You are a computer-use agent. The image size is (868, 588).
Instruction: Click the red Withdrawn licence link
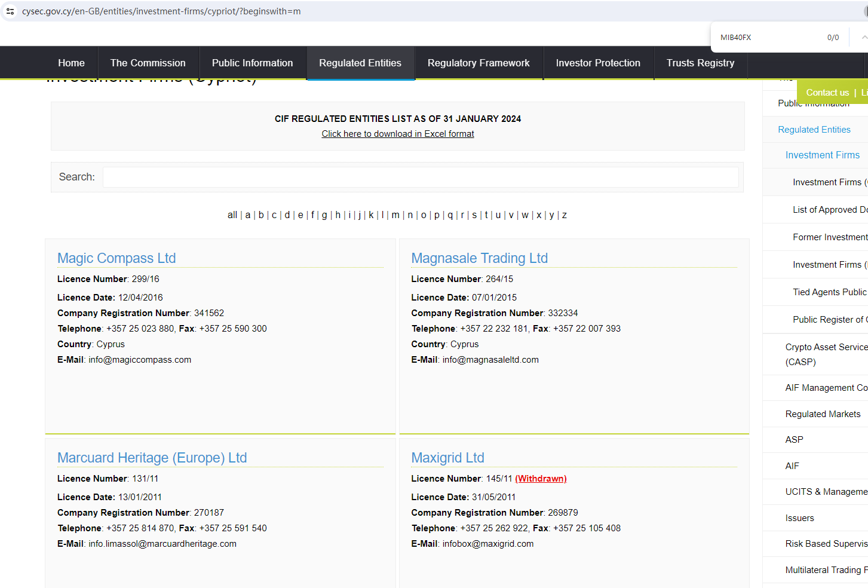(x=541, y=479)
